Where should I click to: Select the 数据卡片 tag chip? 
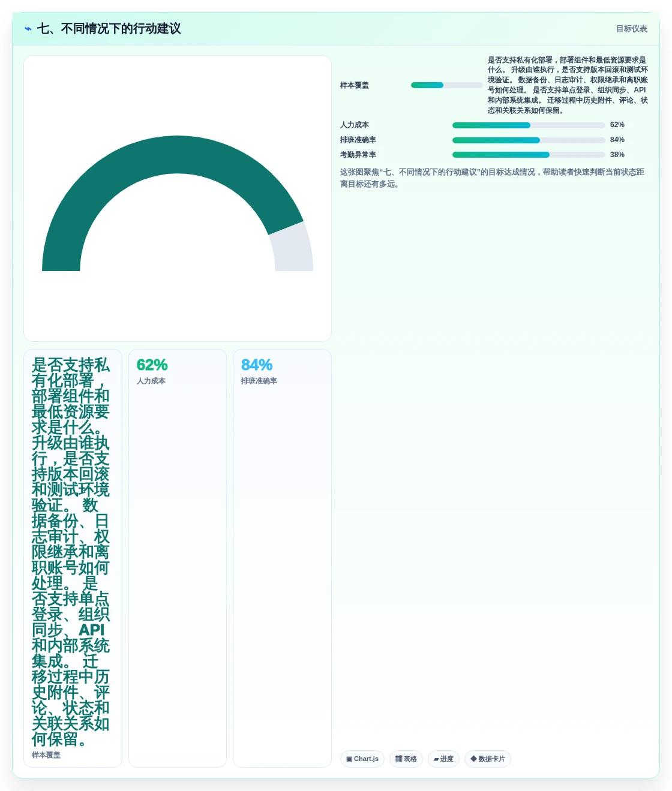pos(488,759)
